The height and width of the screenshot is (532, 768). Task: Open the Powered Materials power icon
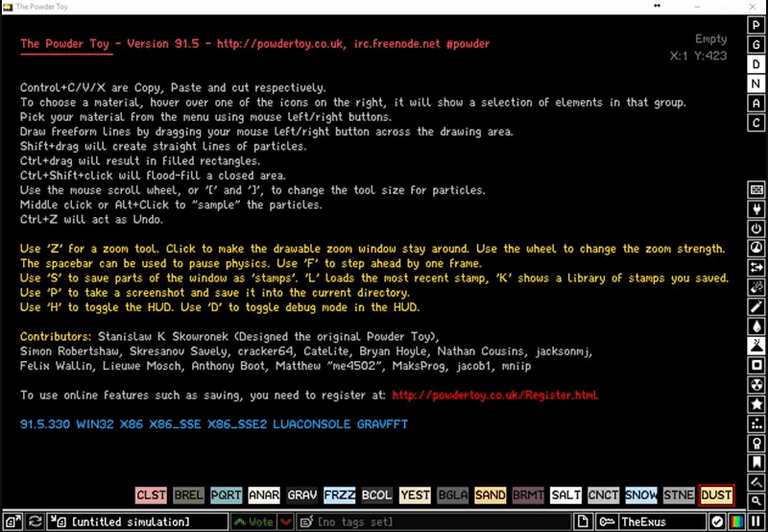(x=756, y=229)
